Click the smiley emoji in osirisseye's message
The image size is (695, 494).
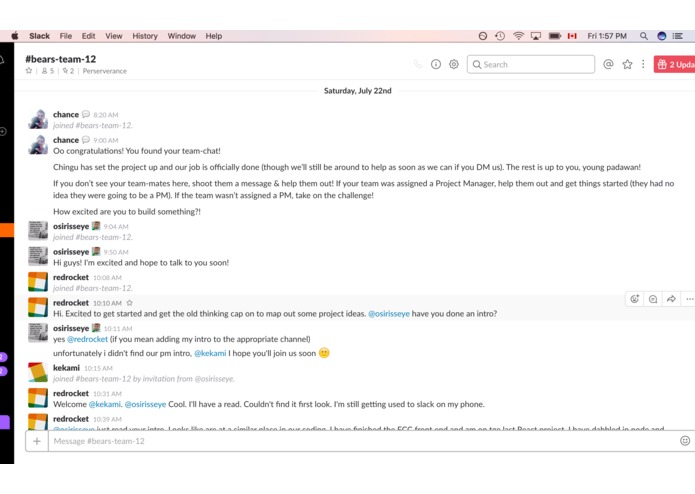324,353
